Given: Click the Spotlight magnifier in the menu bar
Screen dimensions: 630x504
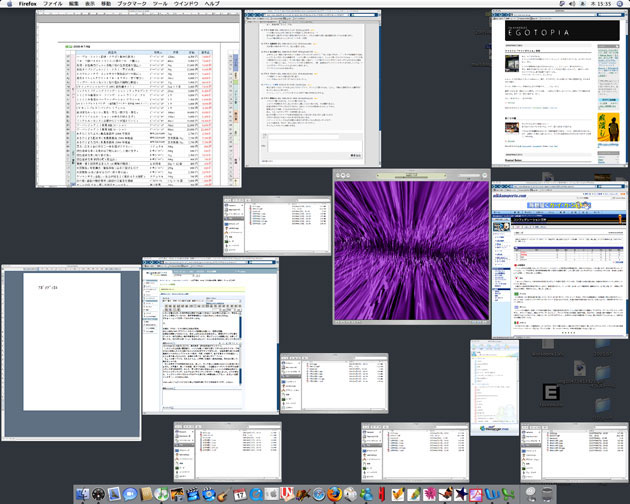Looking at the screenshot, I should (x=619, y=5).
